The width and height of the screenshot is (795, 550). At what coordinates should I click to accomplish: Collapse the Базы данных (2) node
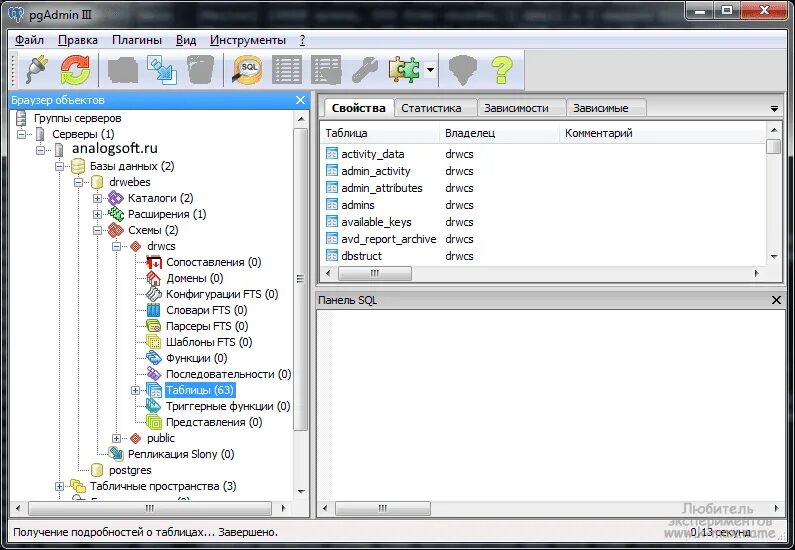[x=59, y=166]
